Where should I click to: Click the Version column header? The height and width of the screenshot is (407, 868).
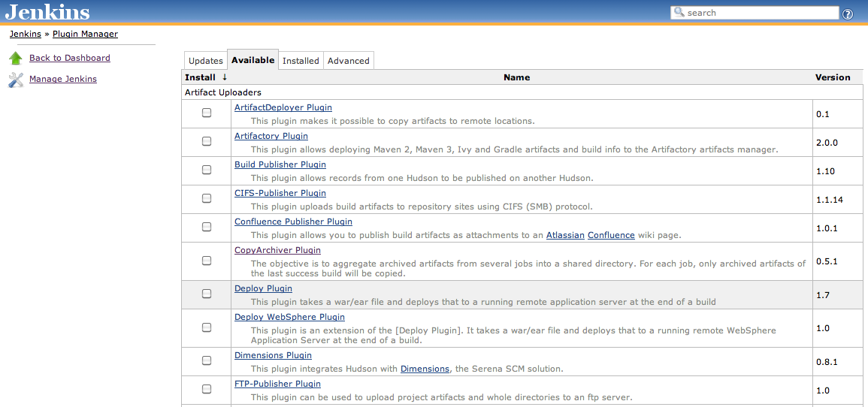pos(833,77)
